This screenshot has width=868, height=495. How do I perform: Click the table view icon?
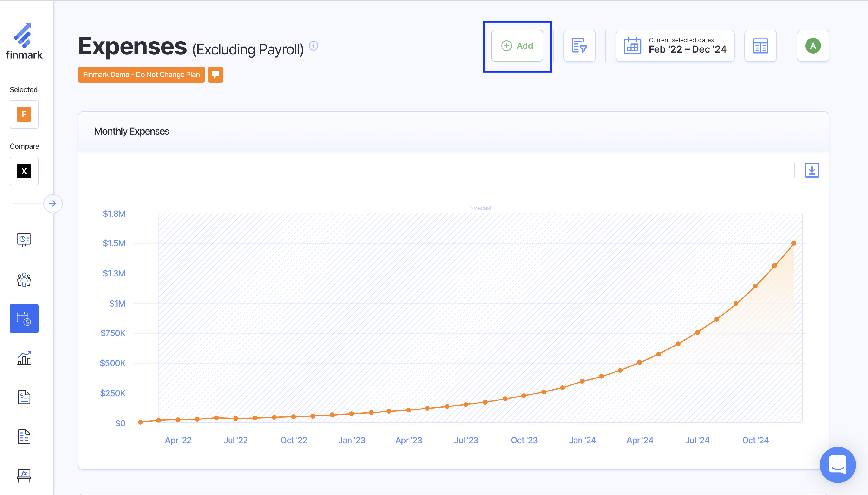tap(760, 46)
